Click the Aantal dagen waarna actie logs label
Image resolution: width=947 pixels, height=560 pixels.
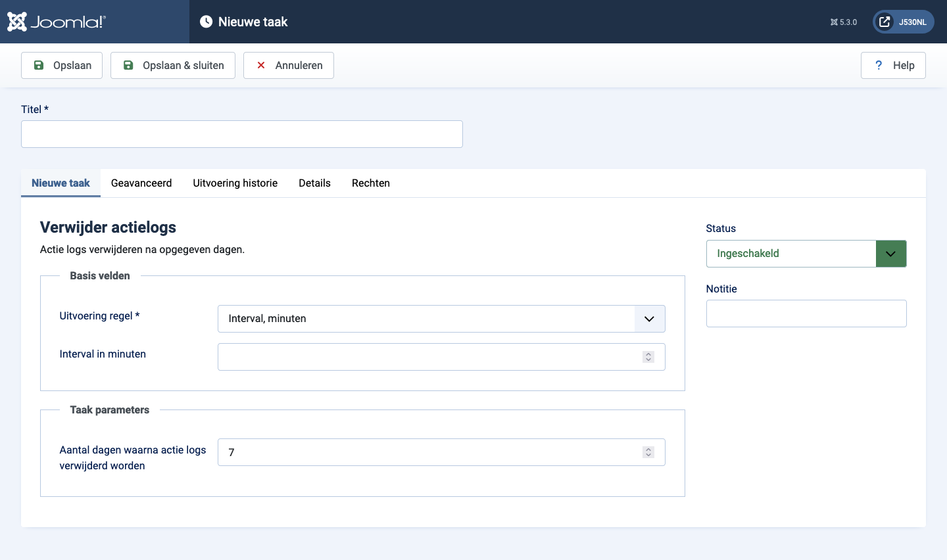(133, 457)
